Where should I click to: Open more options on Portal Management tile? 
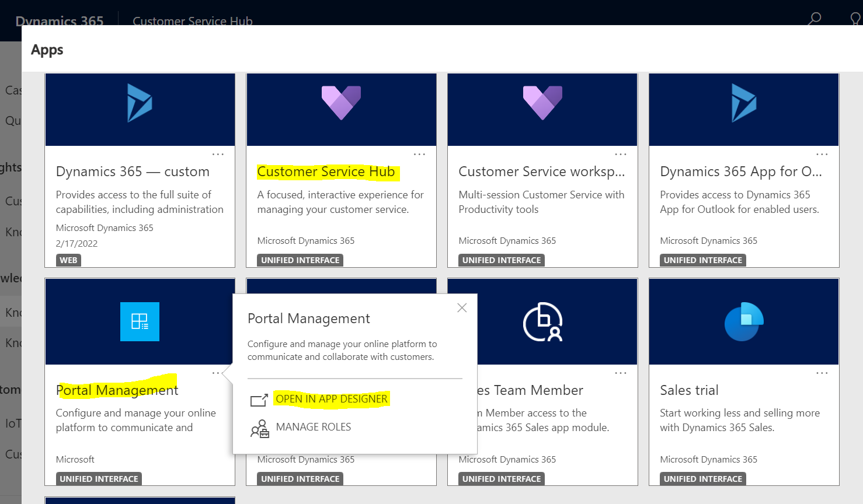(216, 373)
